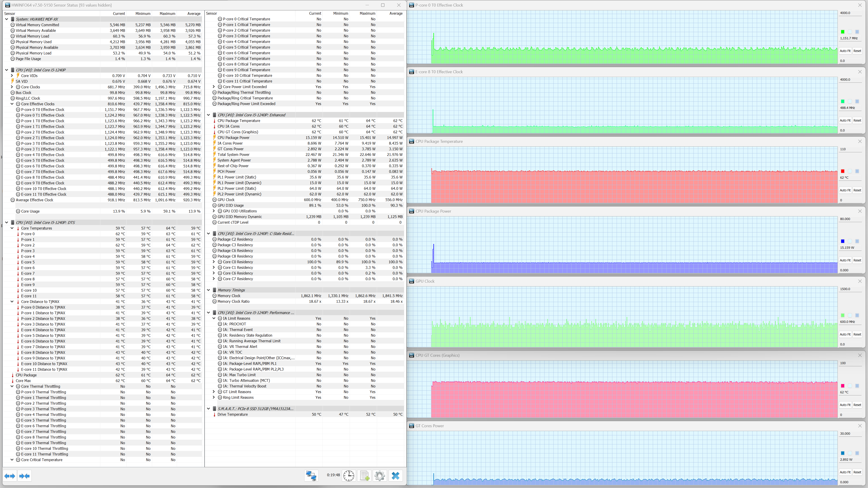Start logging with sheet plus icon

[364, 476]
